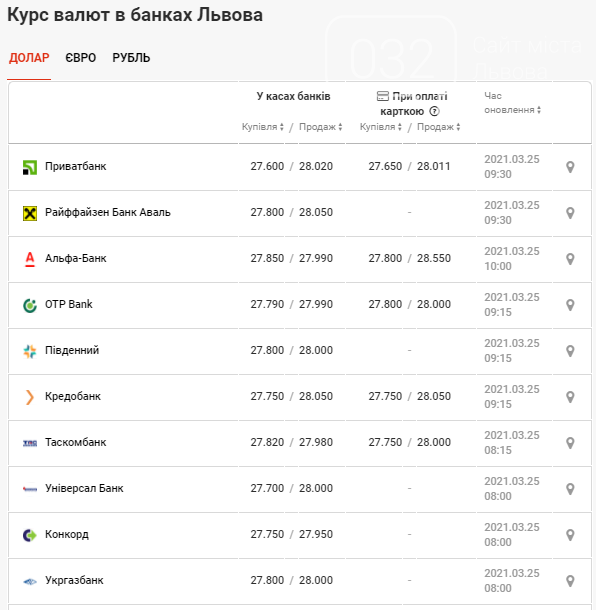The image size is (596, 610).
Task: Click Конкорд cash sale rate 27.950
Action: (x=316, y=534)
